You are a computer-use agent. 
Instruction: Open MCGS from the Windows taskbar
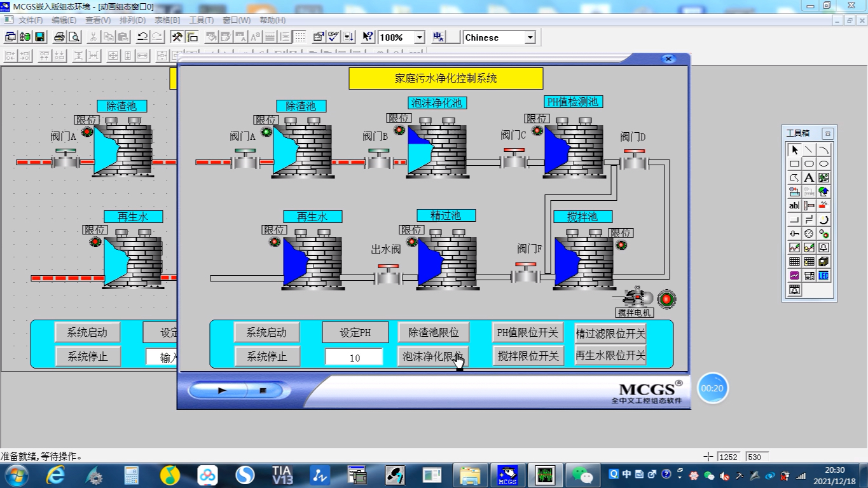click(507, 475)
